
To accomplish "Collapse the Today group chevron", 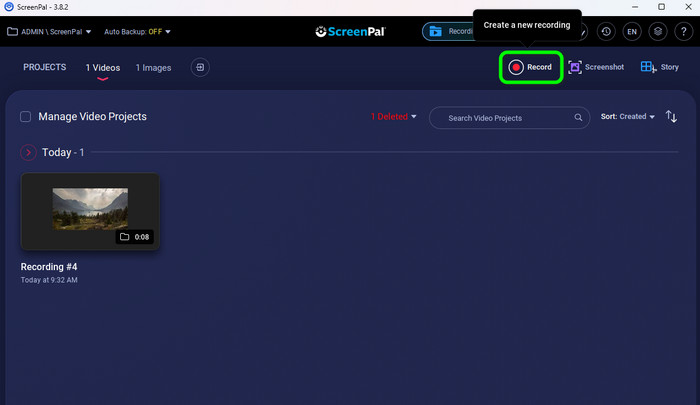I will [x=28, y=152].
